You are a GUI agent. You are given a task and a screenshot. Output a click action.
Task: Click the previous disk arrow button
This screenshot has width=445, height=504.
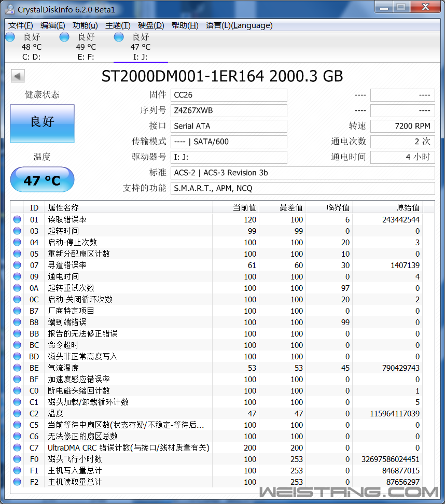[x=18, y=76]
